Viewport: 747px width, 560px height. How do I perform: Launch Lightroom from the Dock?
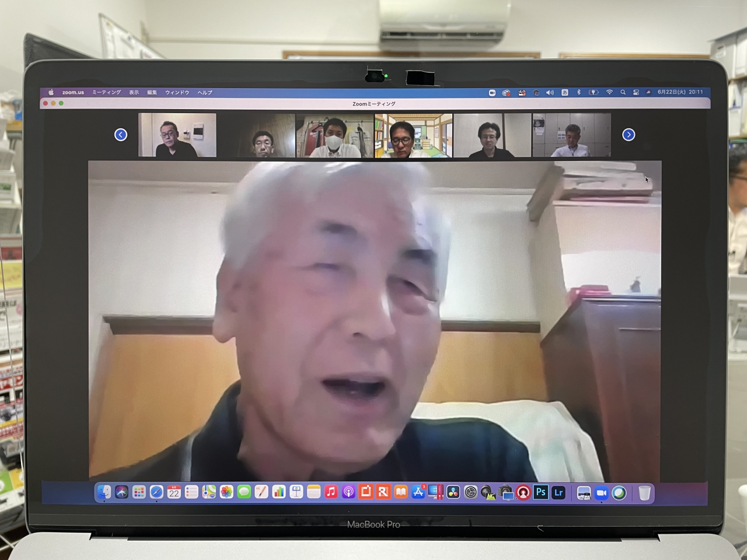click(558, 493)
